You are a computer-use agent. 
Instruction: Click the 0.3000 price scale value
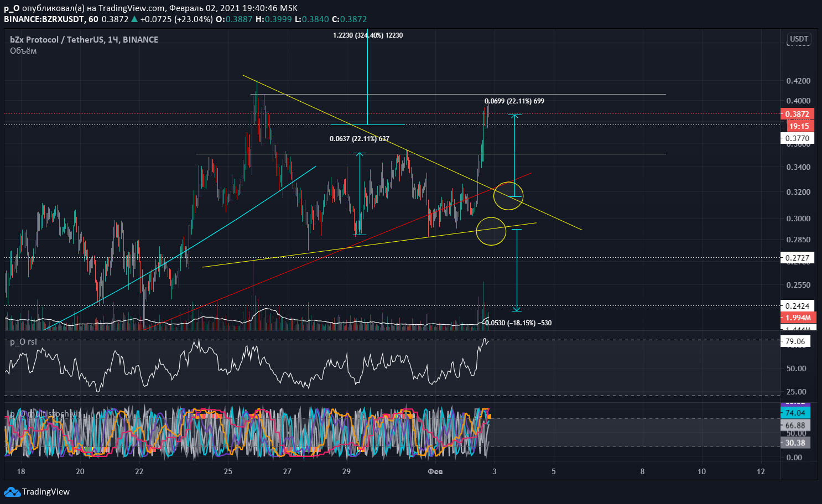tap(798, 219)
